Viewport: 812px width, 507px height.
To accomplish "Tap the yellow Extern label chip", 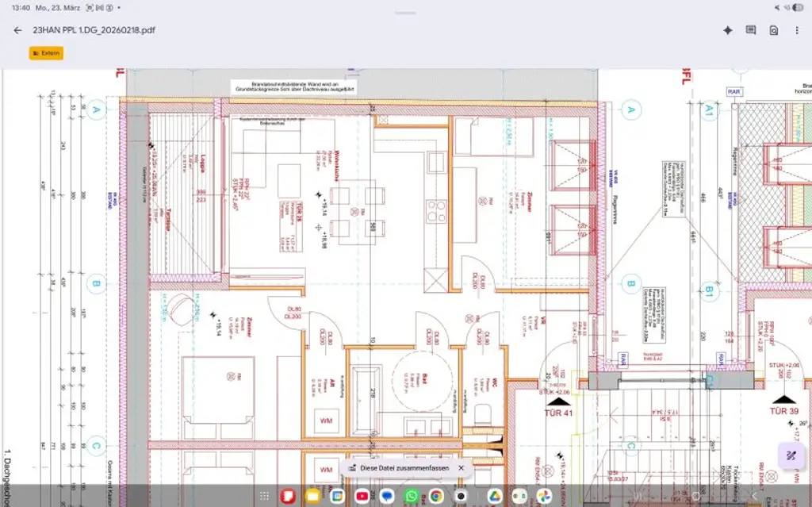I will pyautogui.click(x=45, y=52).
